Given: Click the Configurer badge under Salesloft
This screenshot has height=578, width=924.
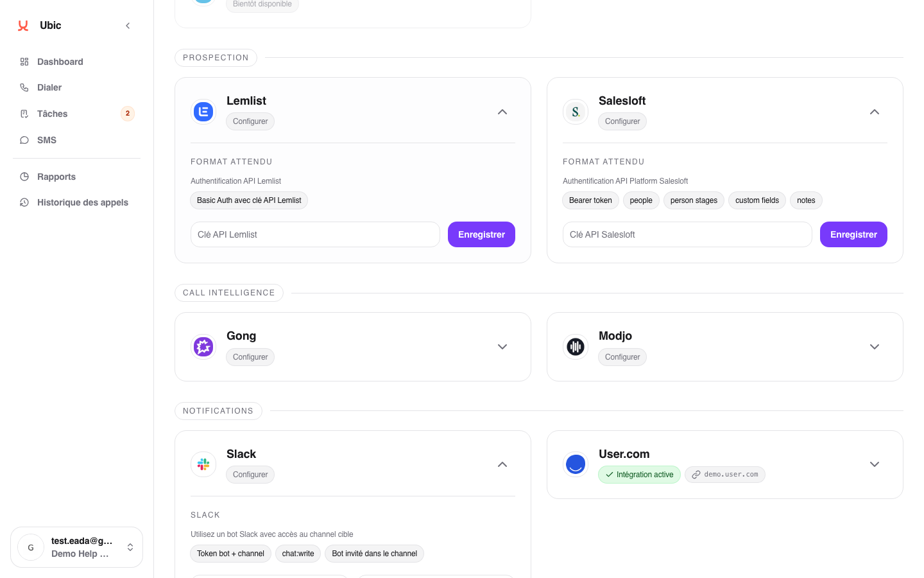Looking at the screenshot, I should [x=622, y=121].
